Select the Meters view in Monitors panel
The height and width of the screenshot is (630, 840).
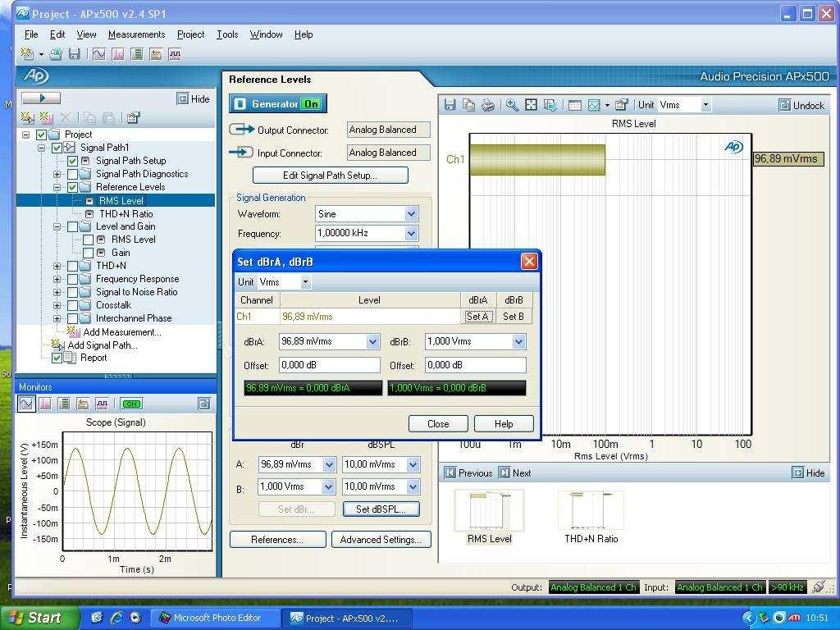pos(64,404)
